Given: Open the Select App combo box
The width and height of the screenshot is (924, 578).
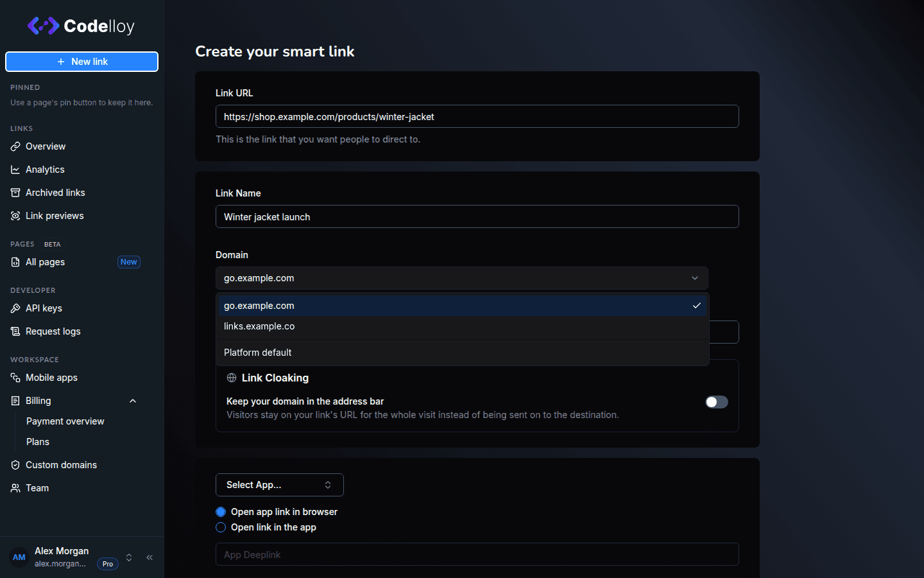Looking at the screenshot, I should point(280,485).
